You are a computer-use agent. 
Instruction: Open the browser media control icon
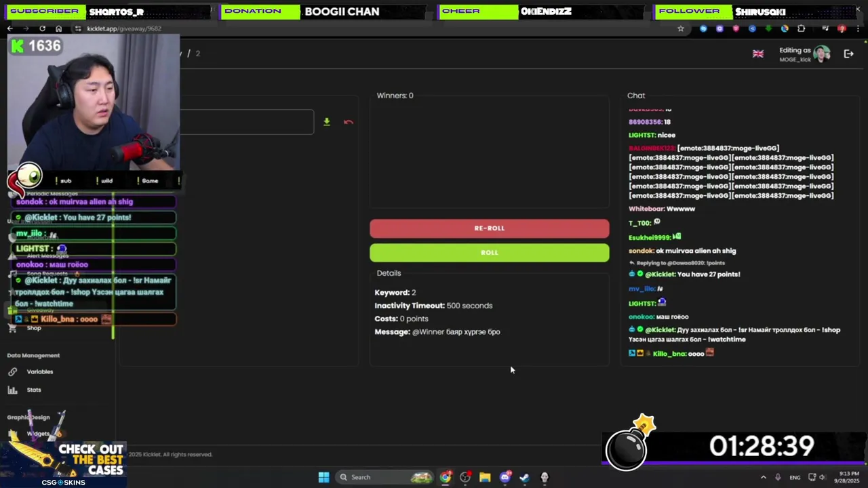825,28
